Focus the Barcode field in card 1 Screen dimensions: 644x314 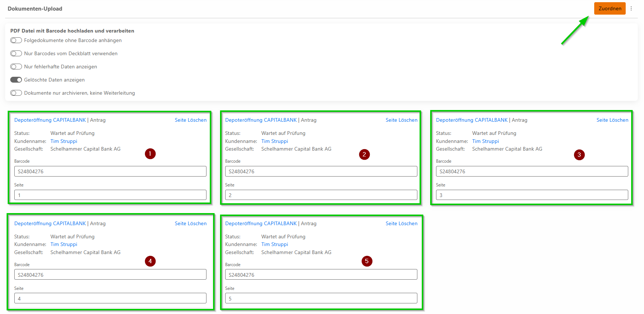[x=110, y=171]
